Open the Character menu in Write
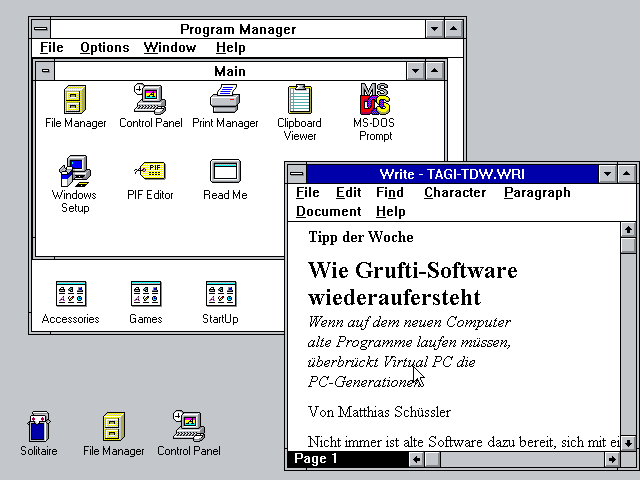Viewport: 640px width, 480px height. (x=455, y=192)
